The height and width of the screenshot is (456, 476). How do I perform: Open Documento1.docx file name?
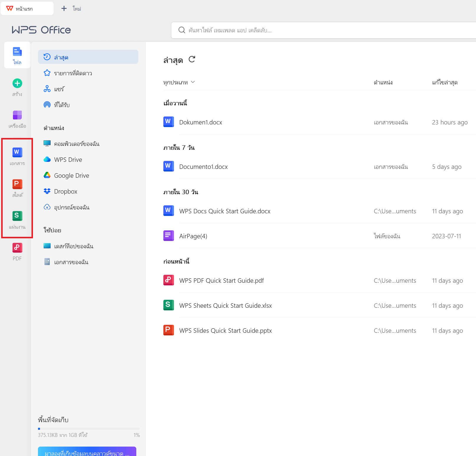[203, 167]
